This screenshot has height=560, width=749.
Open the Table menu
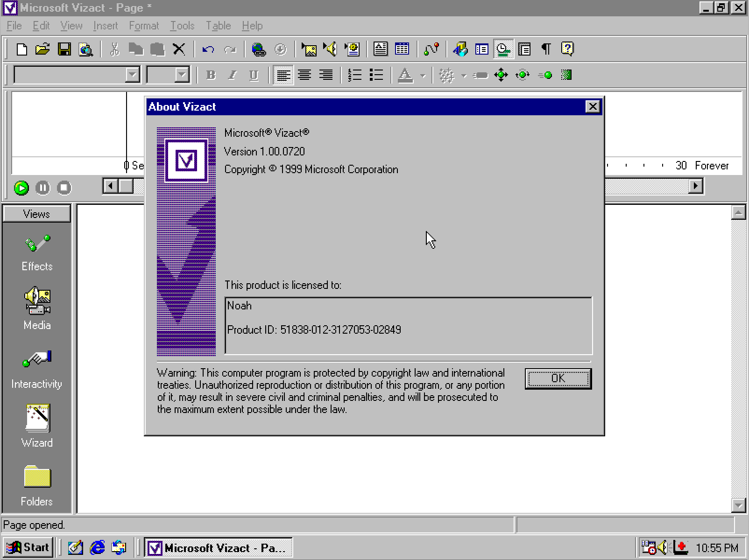219,26
